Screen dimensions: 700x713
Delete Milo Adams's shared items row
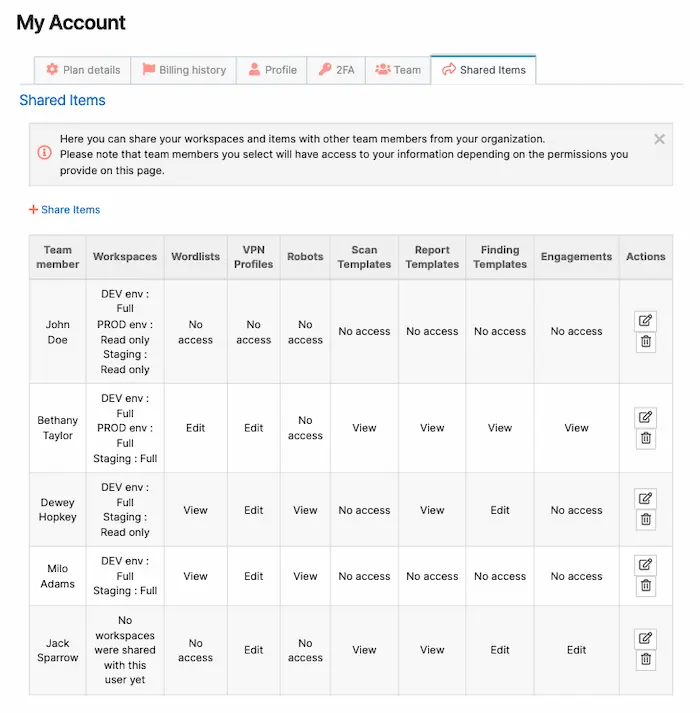point(645,586)
